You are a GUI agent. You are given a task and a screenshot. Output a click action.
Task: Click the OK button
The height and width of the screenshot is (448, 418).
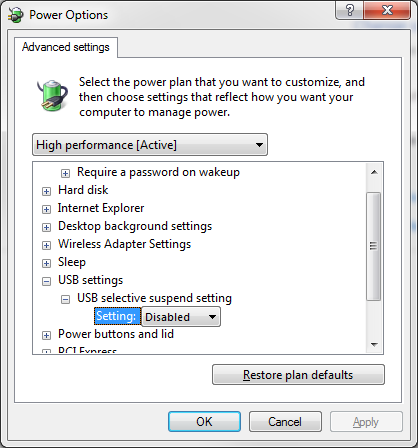(204, 422)
